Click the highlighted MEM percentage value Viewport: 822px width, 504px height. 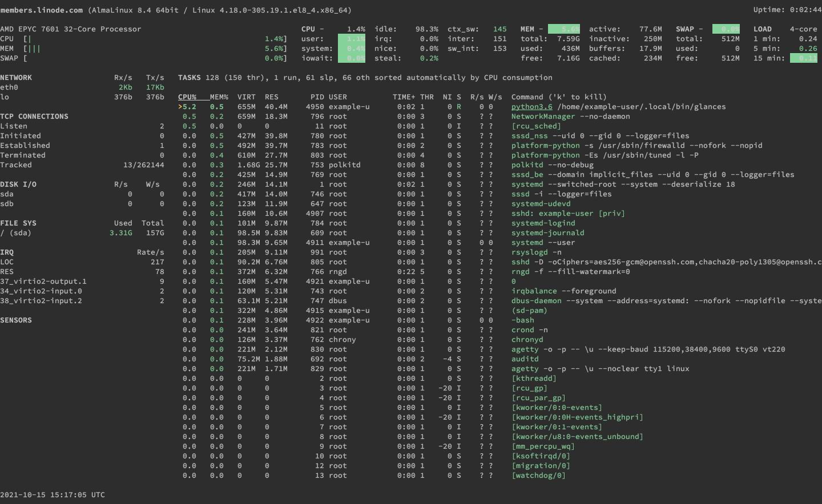[x=563, y=29]
